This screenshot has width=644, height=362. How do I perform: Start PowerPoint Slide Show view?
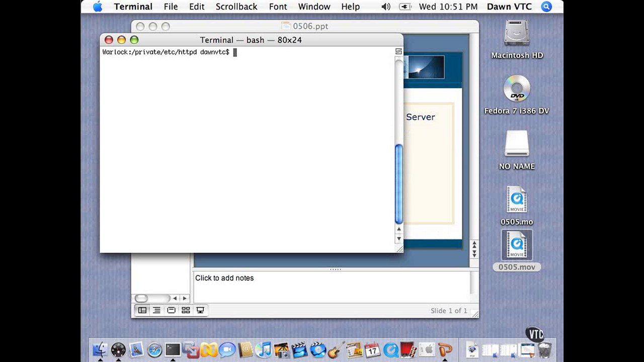[200, 310]
